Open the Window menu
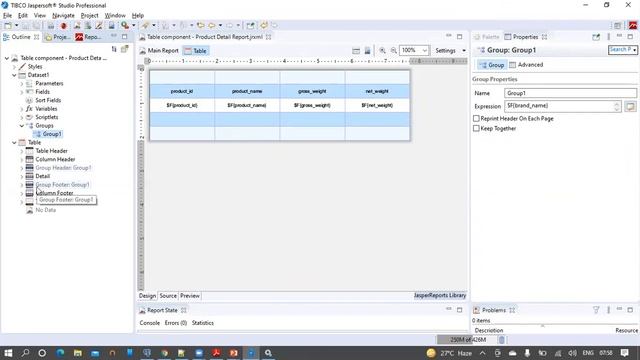 [x=115, y=16]
